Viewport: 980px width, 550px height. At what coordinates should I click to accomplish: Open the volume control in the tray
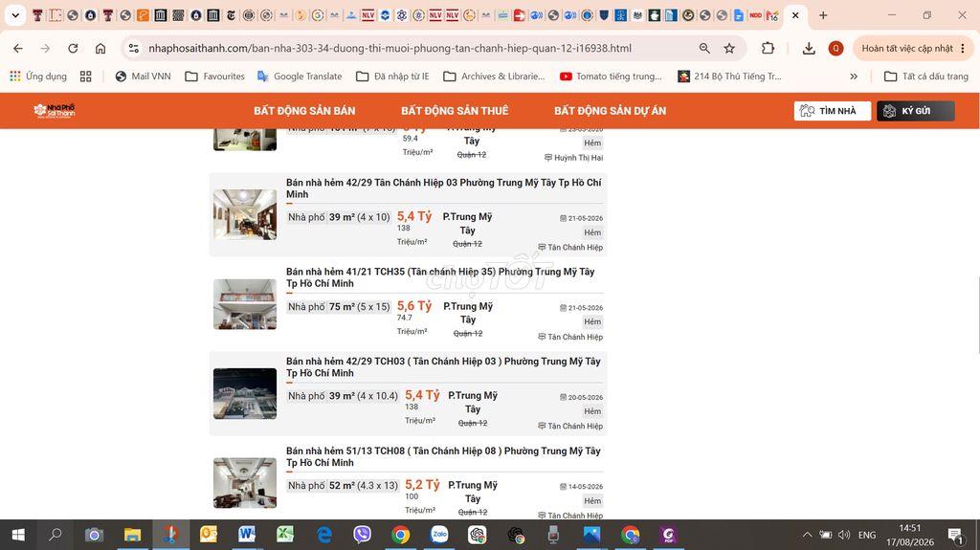[x=844, y=535]
